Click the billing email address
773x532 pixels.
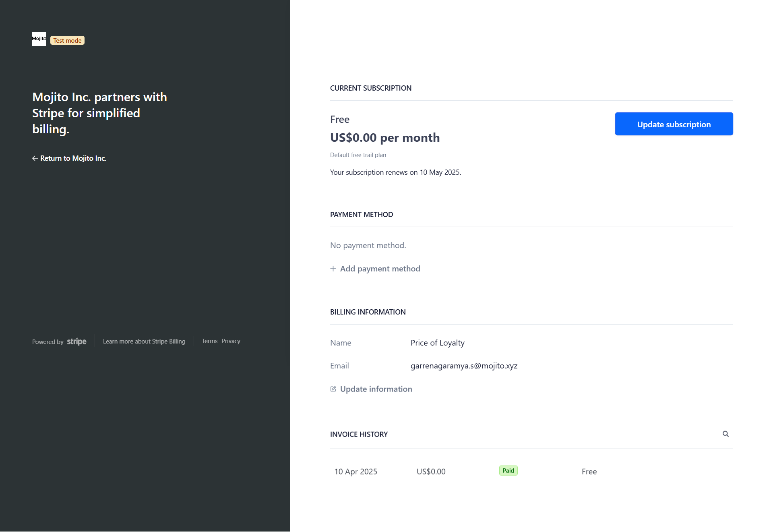[464, 366]
